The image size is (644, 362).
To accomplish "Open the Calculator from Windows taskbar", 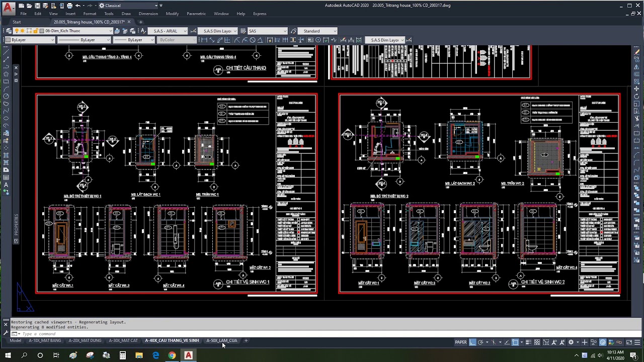I will click(x=123, y=355).
